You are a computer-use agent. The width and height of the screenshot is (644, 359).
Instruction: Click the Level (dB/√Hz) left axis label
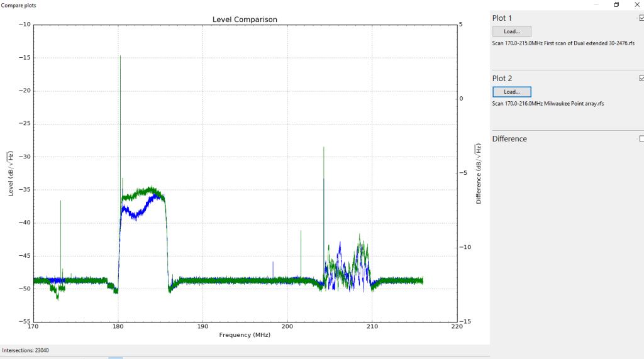click(x=11, y=174)
